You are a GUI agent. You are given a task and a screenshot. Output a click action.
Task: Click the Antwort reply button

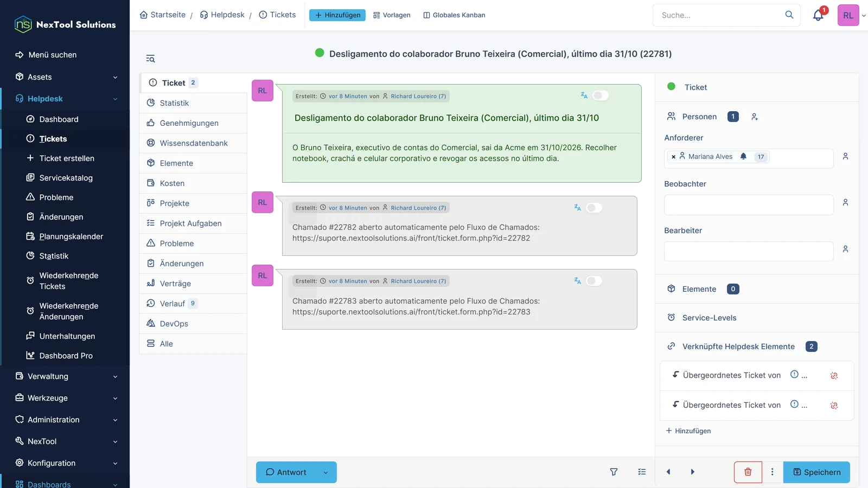click(286, 472)
